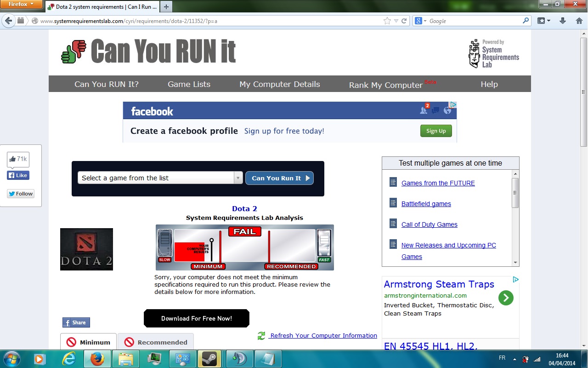The width and height of the screenshot is (588, 368).
Task: Switch to the Recommended requirements tab
Action: (x=156, y=342)
